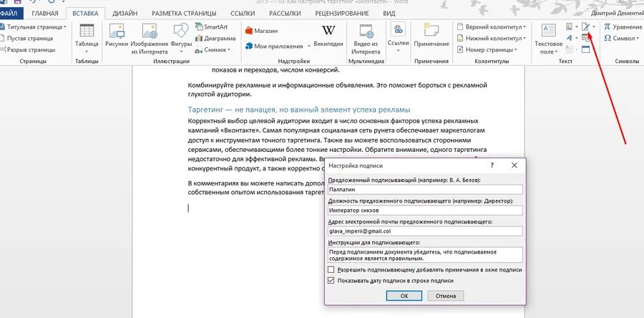Close the Настройка подписи dialog

click(x=514, y=165)
